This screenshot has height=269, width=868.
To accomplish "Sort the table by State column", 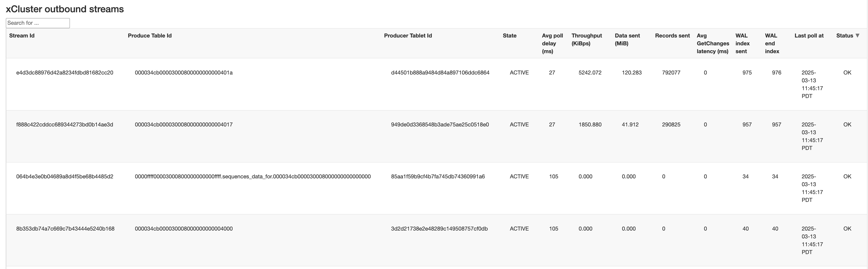I will [x=509, y=35].
